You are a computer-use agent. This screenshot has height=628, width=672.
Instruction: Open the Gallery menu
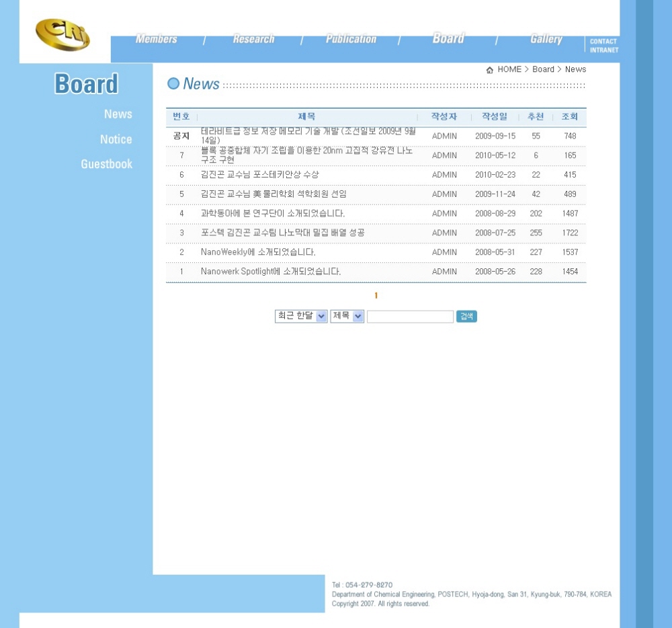(546, 39)
